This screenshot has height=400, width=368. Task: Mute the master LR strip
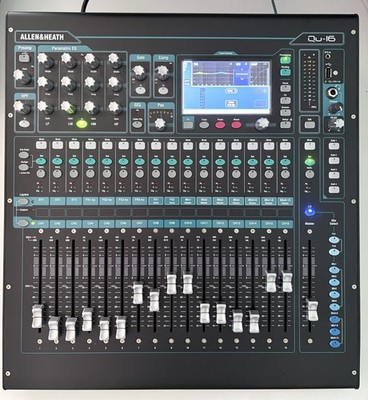(310, 145)
